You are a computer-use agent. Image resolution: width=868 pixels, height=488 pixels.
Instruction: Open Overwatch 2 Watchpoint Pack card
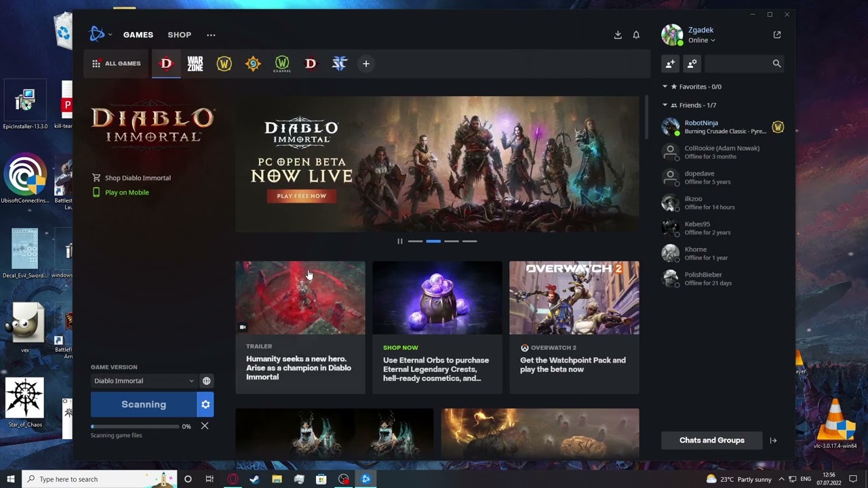[574, 327]
